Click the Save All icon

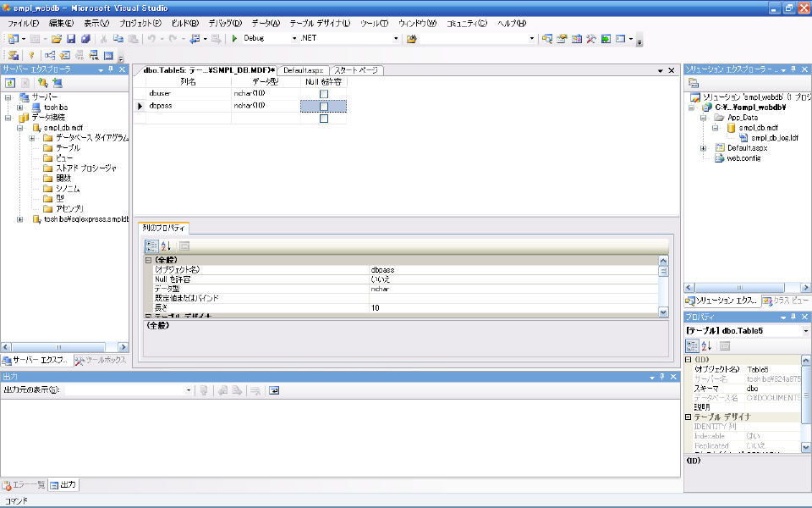click(85, 38)
